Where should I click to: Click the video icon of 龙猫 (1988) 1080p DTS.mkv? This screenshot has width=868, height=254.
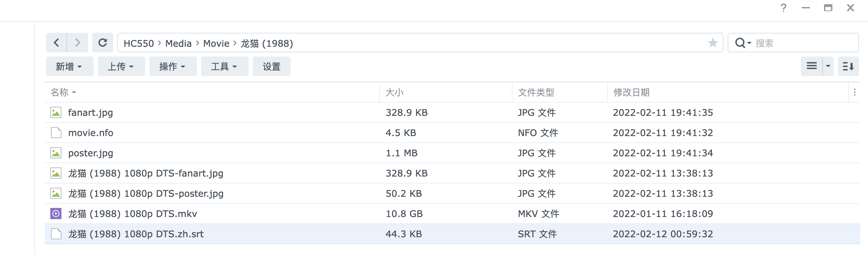click(x=56, y=214)
